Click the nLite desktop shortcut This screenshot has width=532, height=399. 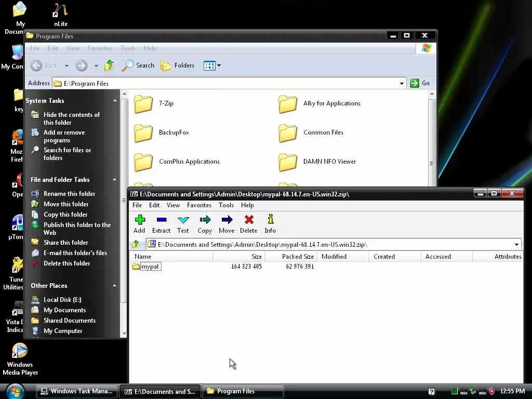[61, 15]
